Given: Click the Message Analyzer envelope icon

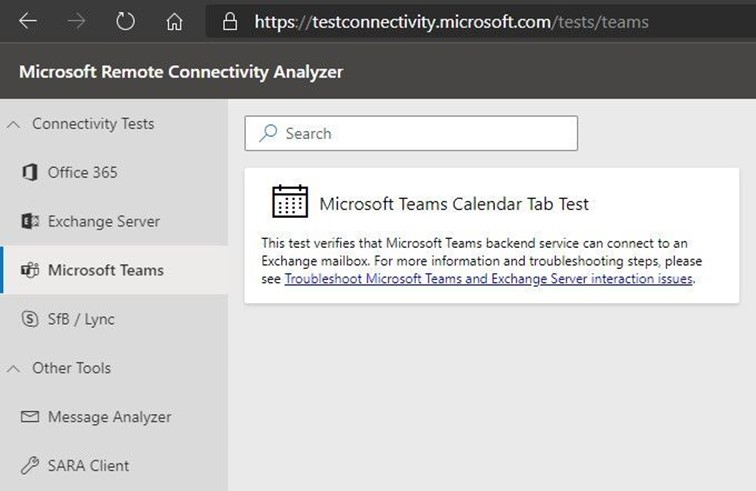Looking at the screenshot, I should pos(30,418).
